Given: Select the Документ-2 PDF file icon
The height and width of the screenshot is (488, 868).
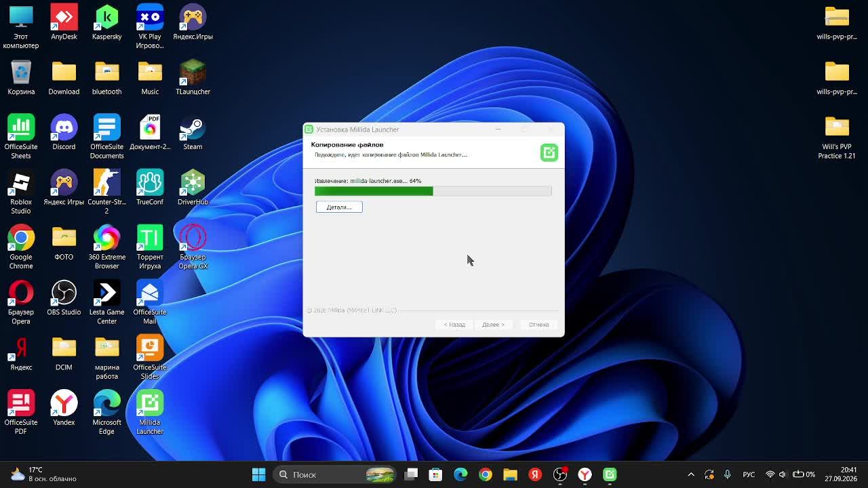Looking at the screenshot, I should (x=150, y=133).
